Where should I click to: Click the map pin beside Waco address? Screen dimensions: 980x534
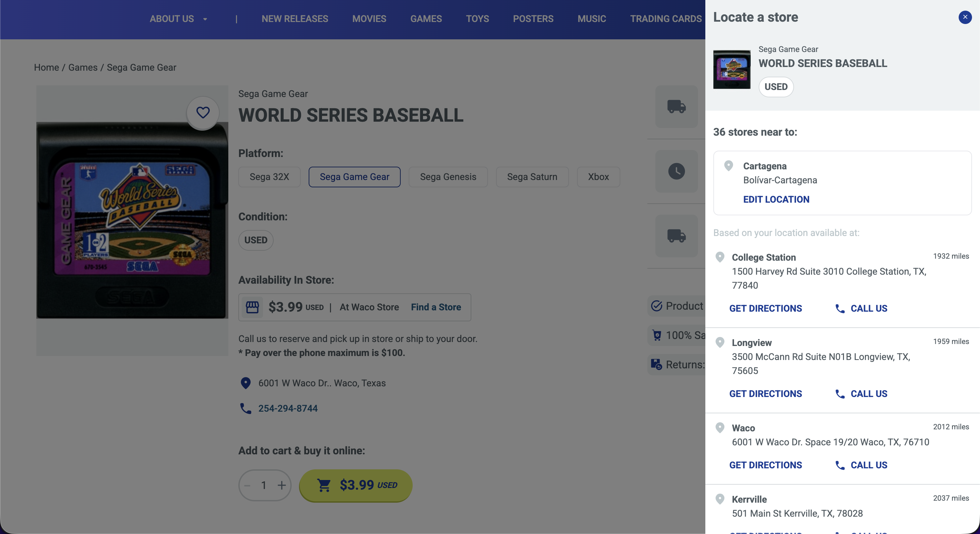click(x=246, y=383)
